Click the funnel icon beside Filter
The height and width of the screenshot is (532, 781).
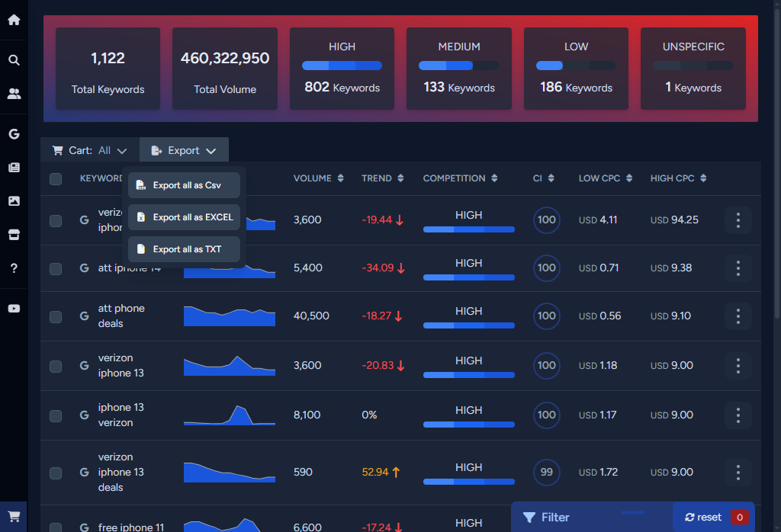[x=529, y=518]
